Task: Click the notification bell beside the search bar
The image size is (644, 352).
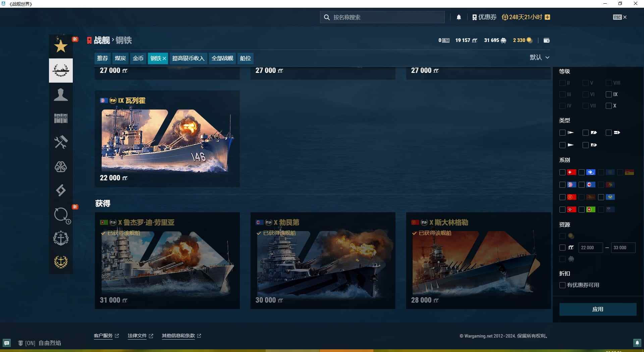Action: point(459,17)
